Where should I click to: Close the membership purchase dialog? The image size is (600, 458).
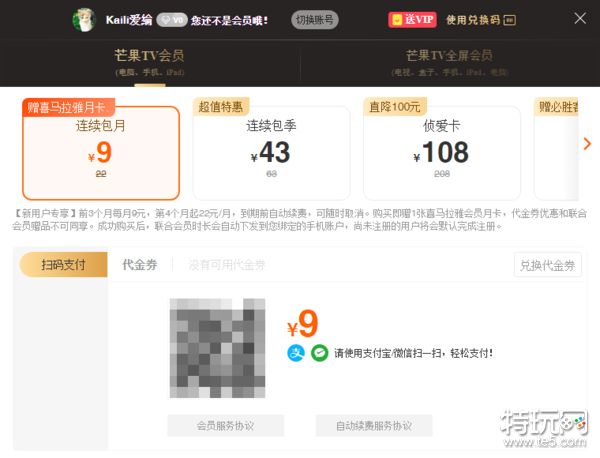(x=580, y=18)
